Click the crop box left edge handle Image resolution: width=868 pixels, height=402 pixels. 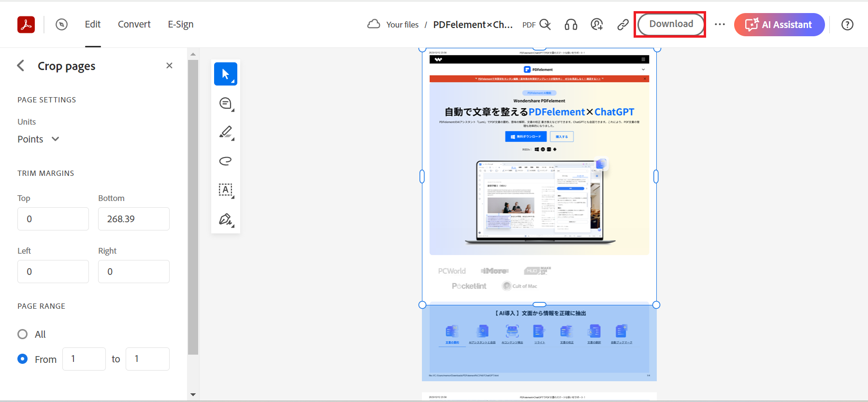click(422, 177)
